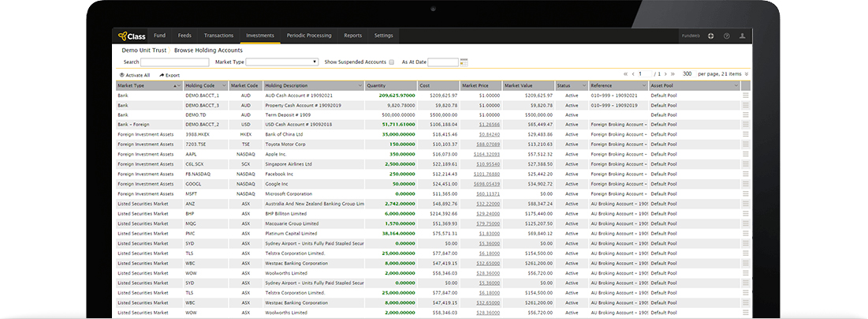Image resolution: width=868 pixels, height=319 pixels.
Task: Open row menu for BHP Billiton Limited
Action: [x=746, y=214]
